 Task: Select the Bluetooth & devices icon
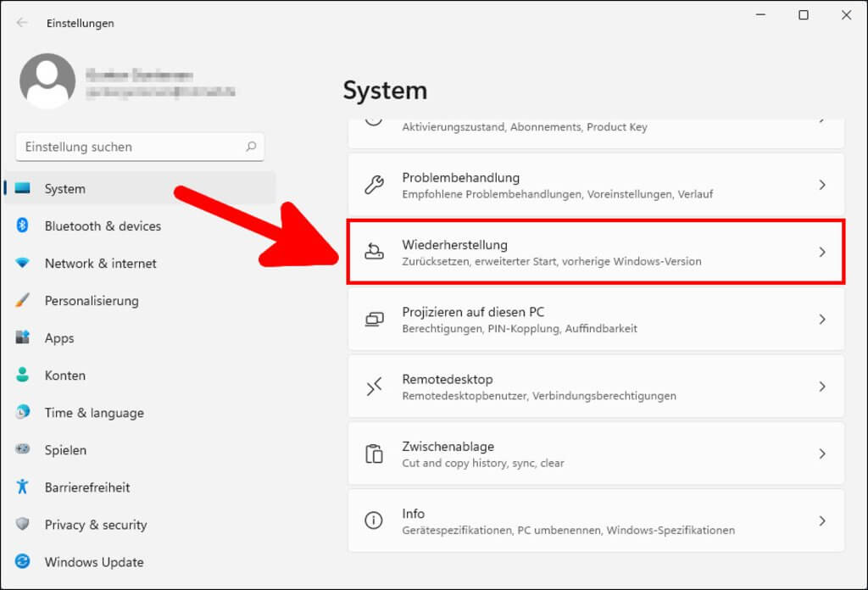pyautogui.click(x=24, y=226)
